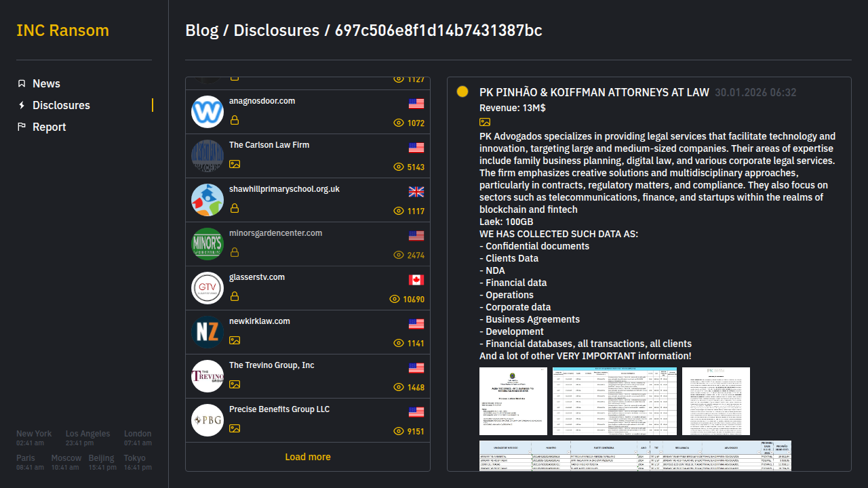Screen dimensions: 868x488
Task: Select the Disclosures sidebar link
Action: tap(61, 105)
